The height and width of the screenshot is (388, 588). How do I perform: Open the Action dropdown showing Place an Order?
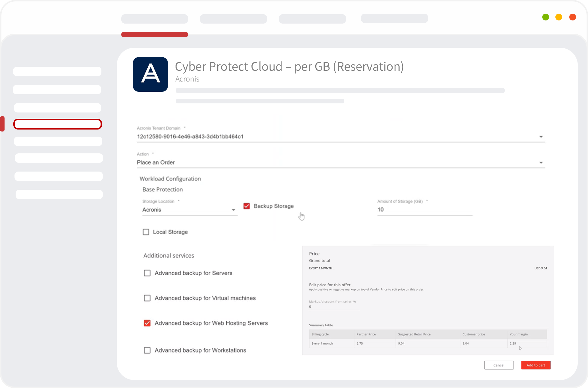click(x=341, y=162)
